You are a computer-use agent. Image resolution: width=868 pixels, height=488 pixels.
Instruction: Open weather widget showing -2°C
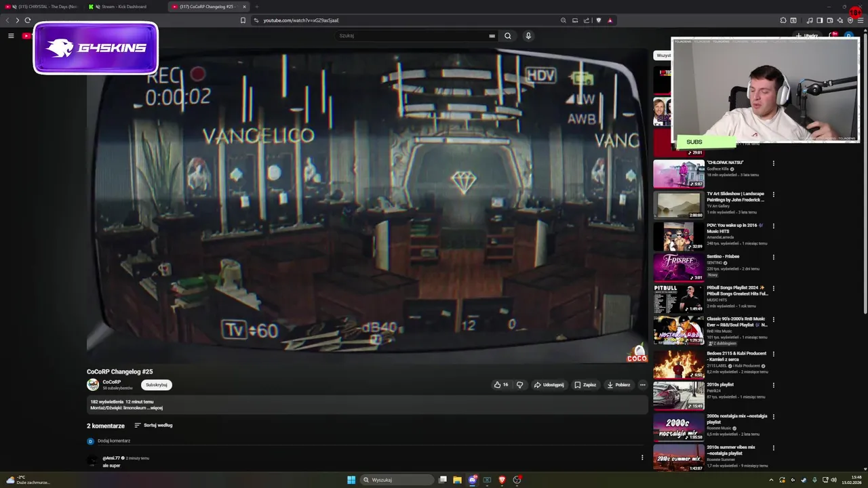[27, 480]
